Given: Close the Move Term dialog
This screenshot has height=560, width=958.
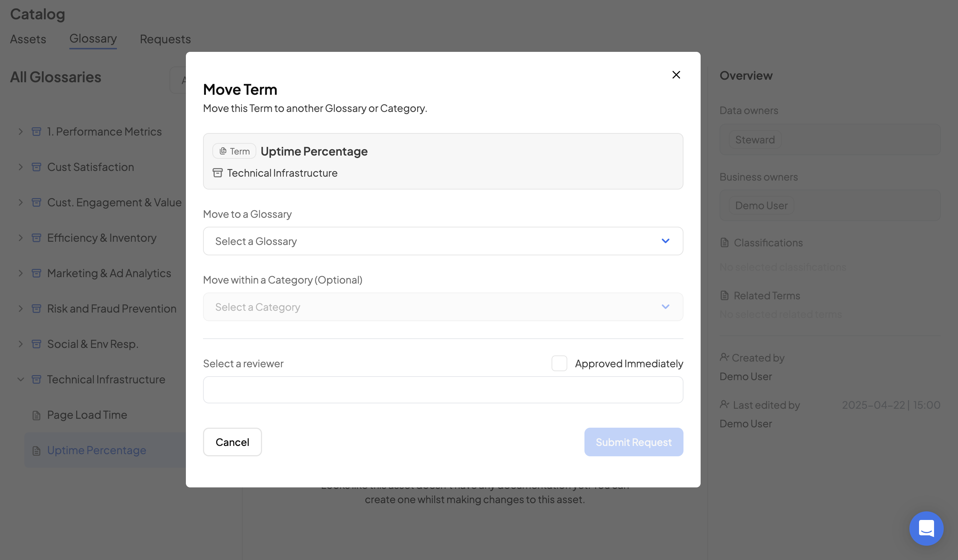Looking at the screenshot, I should (x=676, y=75).
